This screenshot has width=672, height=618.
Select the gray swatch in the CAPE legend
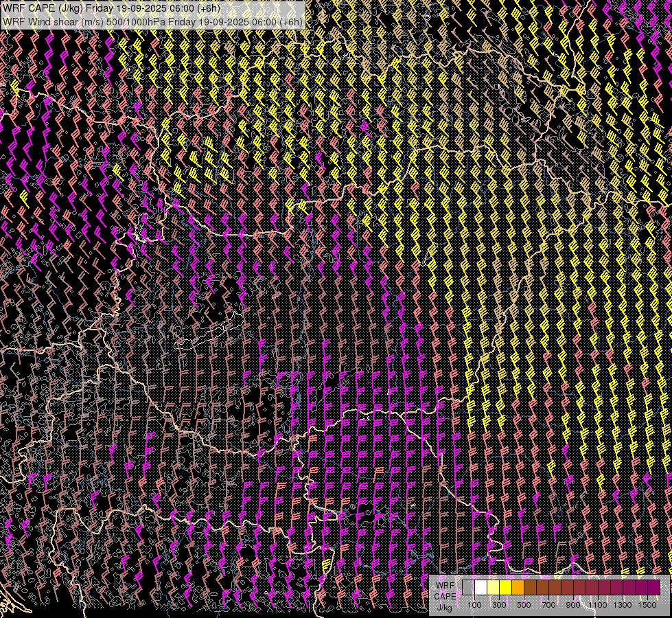click(468, 587)
